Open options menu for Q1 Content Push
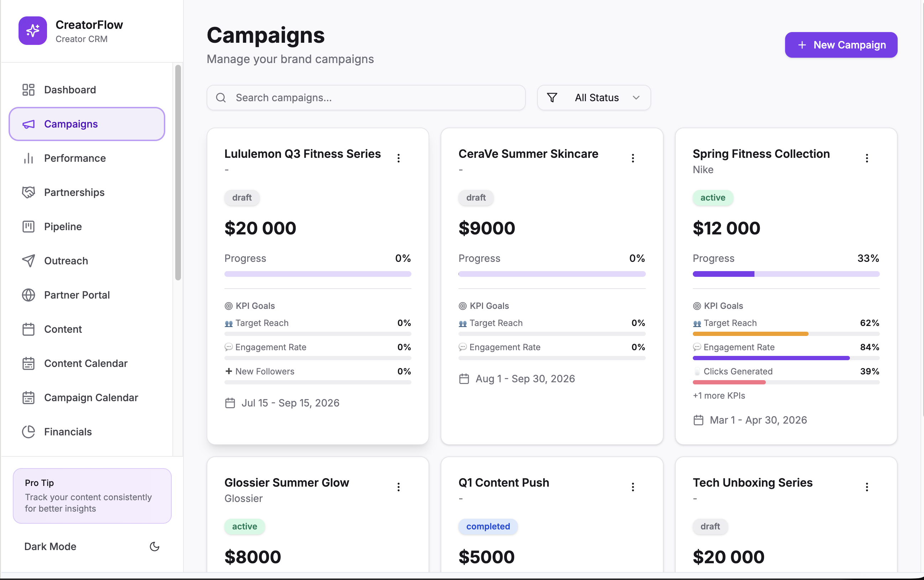924x580 pixels. (x=633, y=487)
